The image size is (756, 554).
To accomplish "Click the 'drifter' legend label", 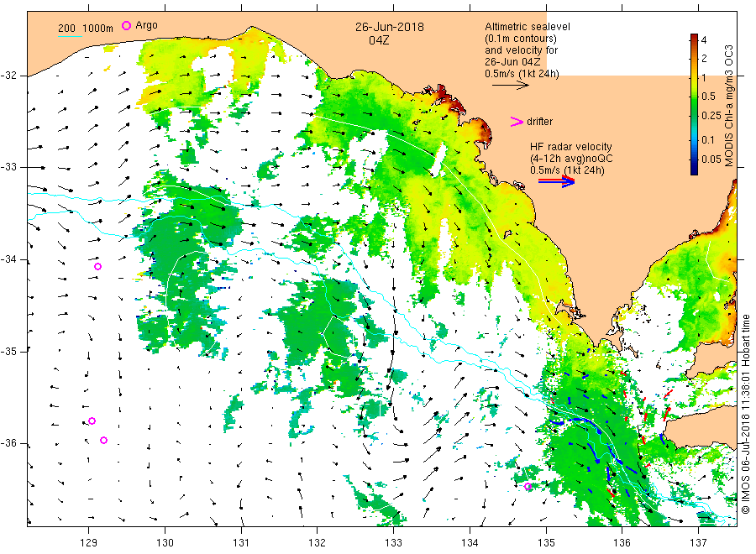I will (539, 122).
